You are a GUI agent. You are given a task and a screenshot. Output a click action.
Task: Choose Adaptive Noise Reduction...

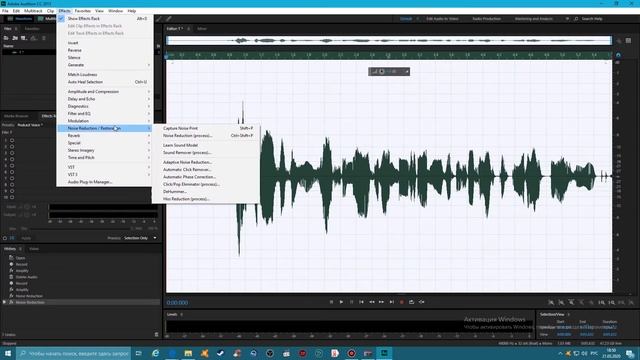(x=206, y=162)
